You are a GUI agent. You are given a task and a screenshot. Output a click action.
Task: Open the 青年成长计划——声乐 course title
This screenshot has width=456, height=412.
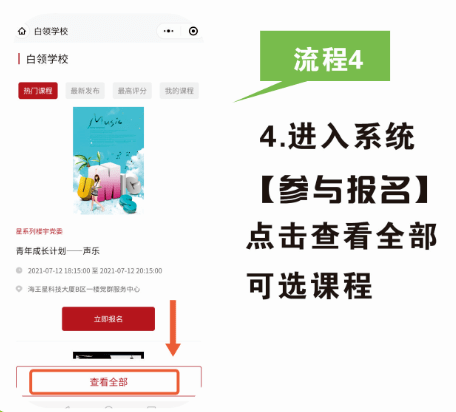(x=58, y=251)
